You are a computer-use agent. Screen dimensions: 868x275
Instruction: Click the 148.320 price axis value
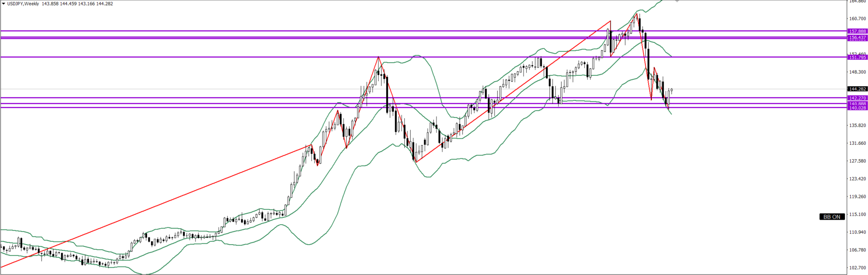[x=857, y=72]
